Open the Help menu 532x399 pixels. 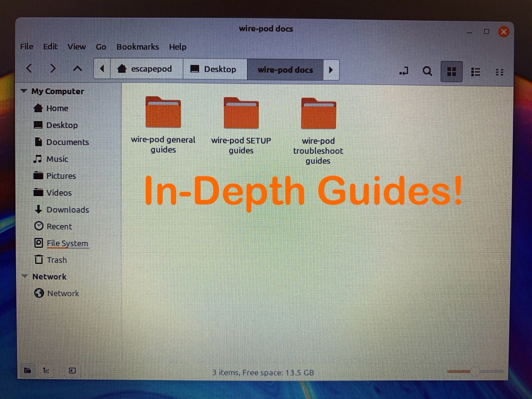pos(178,47)
